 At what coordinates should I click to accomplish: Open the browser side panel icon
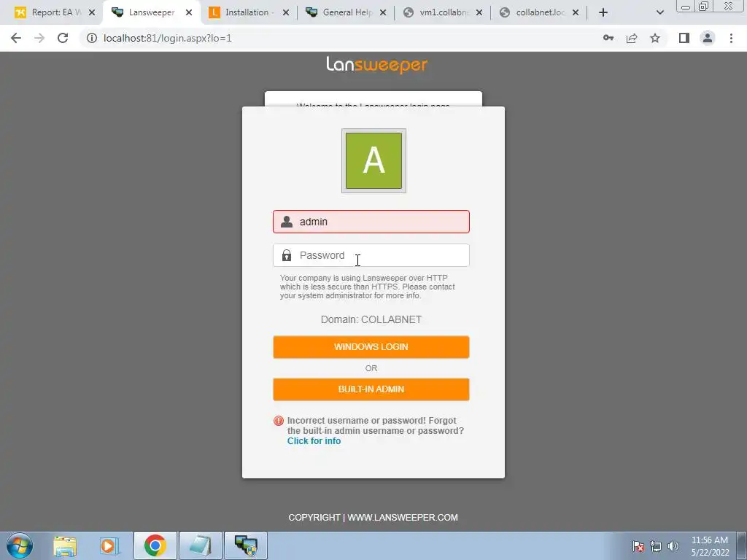point(684,38)
